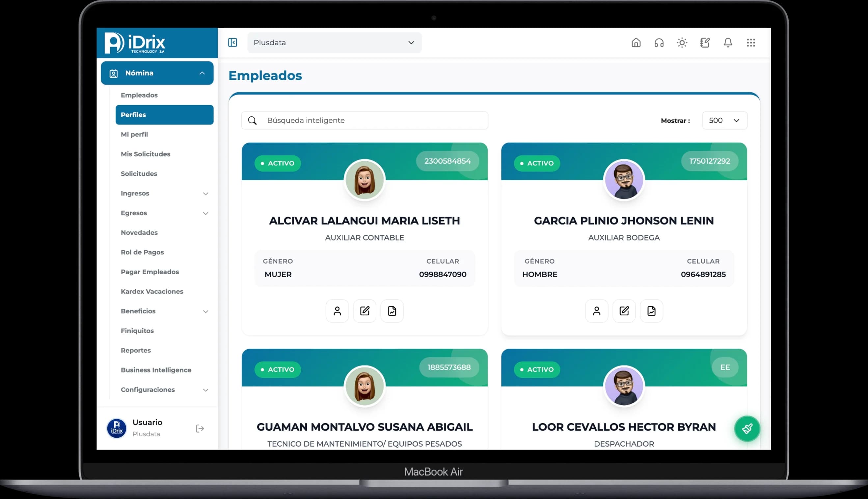Click Garcia Plinio avatar photo
The height and width of the screenshot is (499, 868).
click(624, 180)
